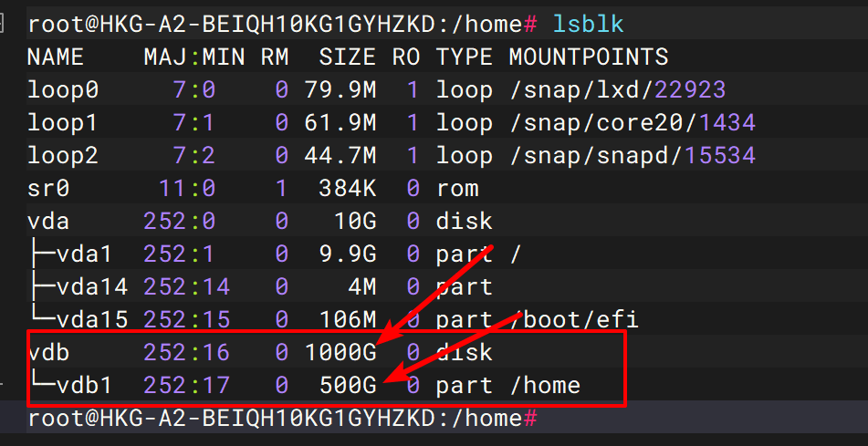Click the SIZE column header
The width and height of the screenshot is (868, 446).
[x=347, y=57]
